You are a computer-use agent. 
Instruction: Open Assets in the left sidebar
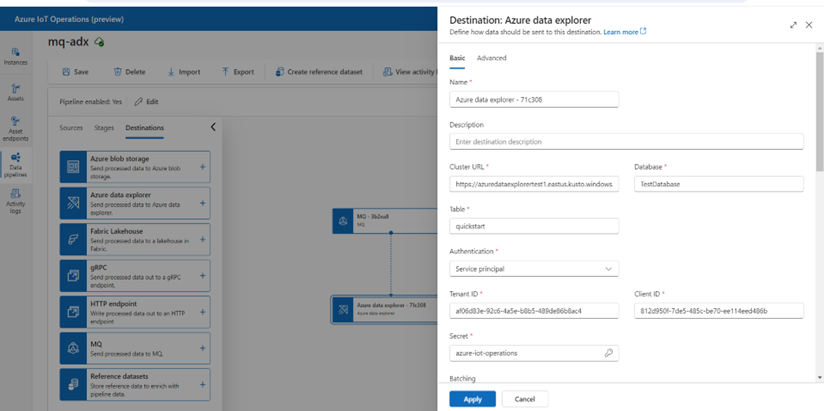point(16,92)
